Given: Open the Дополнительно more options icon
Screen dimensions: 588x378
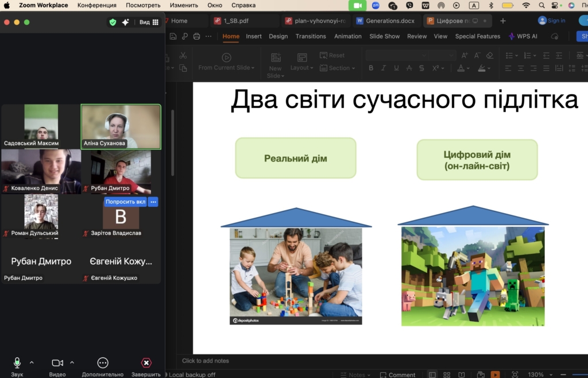Looking at the screenshot, I should coord(103,362).
